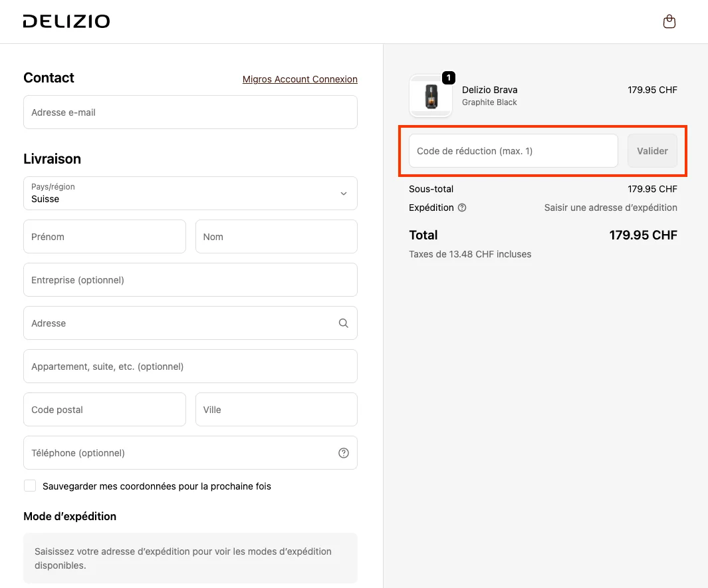Viewport: 708px width, 588px height.
Task: Open the help icon beside Téléphone
Action: 343,452
